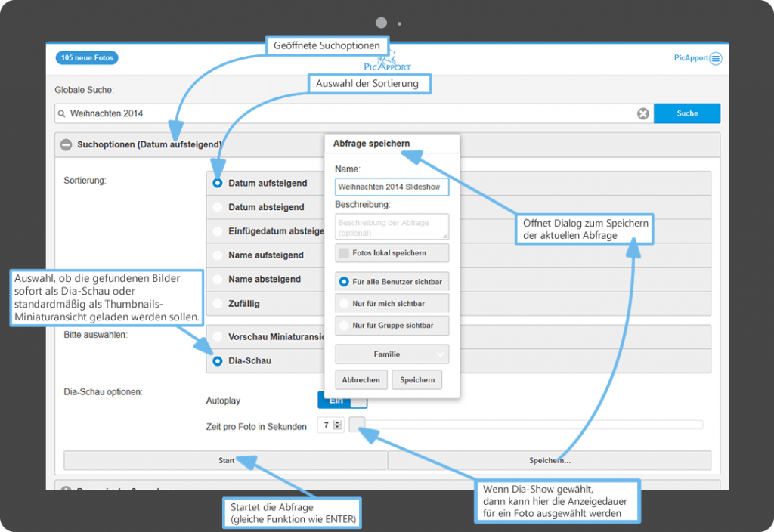Choose Name aufsteigend sorting

[x=218, y=255]
